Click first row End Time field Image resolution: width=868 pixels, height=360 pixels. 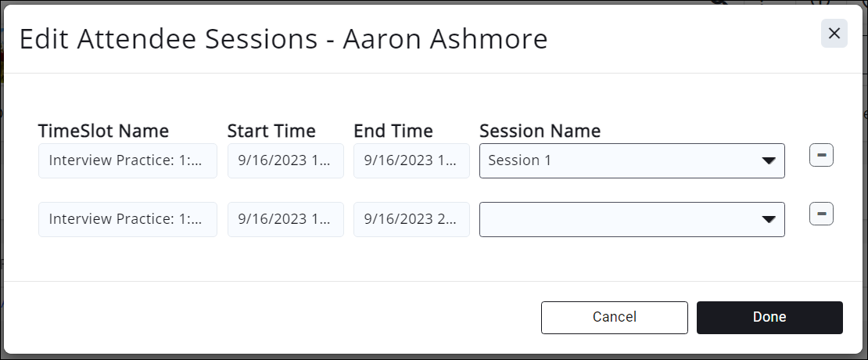coord(411,160)
